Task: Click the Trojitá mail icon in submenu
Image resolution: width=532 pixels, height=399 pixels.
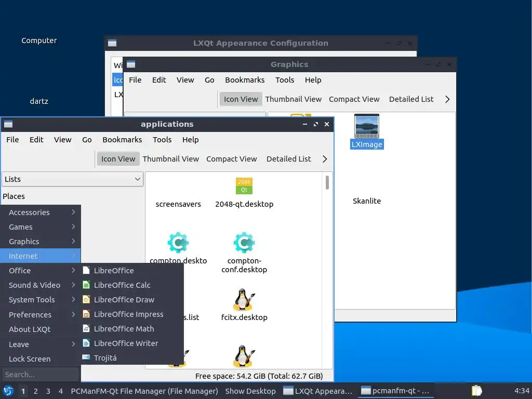Action: 86,357
